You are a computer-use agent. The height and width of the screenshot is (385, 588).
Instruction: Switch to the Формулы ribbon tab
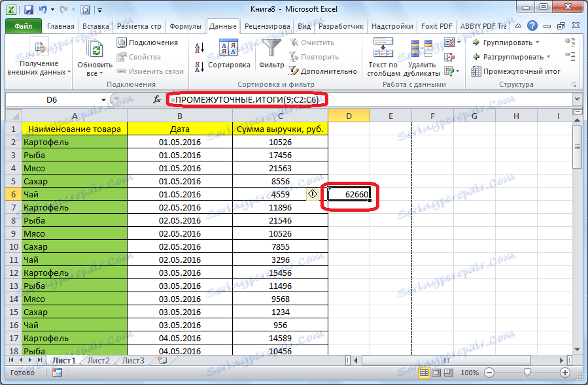[x=185, y=26]
